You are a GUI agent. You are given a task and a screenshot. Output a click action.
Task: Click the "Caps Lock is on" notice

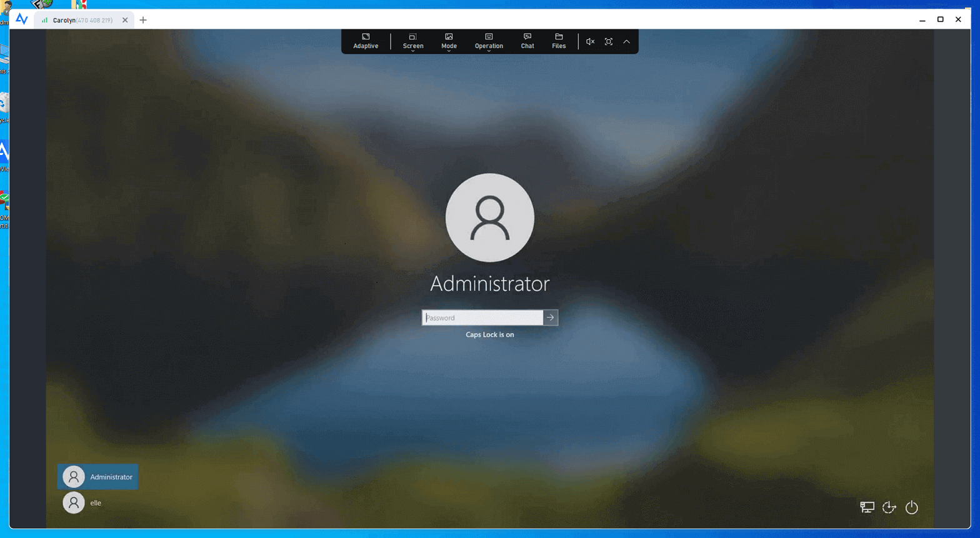pyautogui.click(x=490, y=335)
